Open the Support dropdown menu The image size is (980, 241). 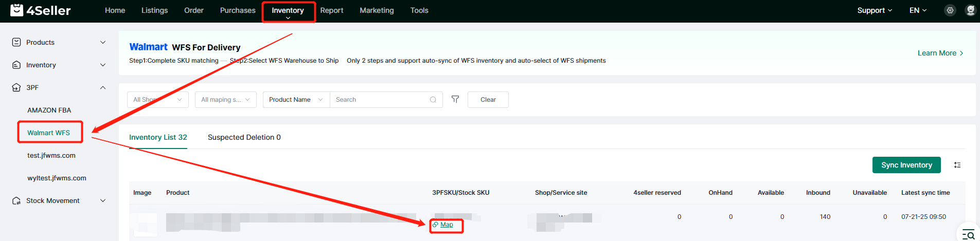coord(875,10)
